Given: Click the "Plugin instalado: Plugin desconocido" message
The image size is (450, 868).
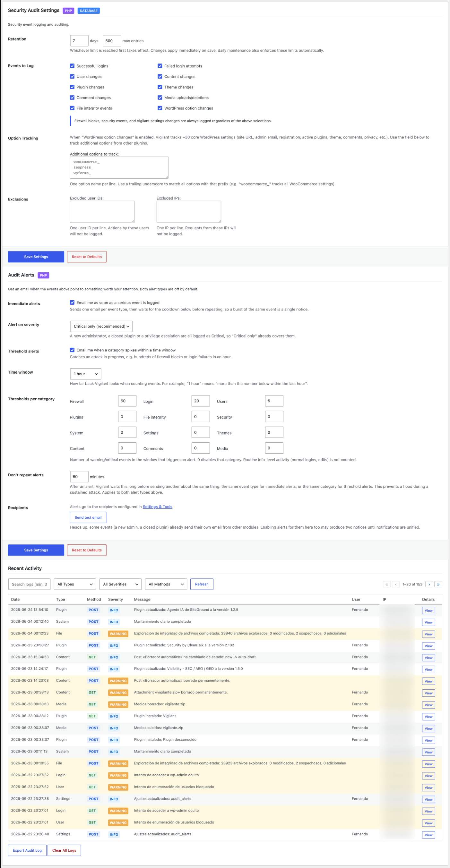Looking at the screenshot, I should (165, 740).
